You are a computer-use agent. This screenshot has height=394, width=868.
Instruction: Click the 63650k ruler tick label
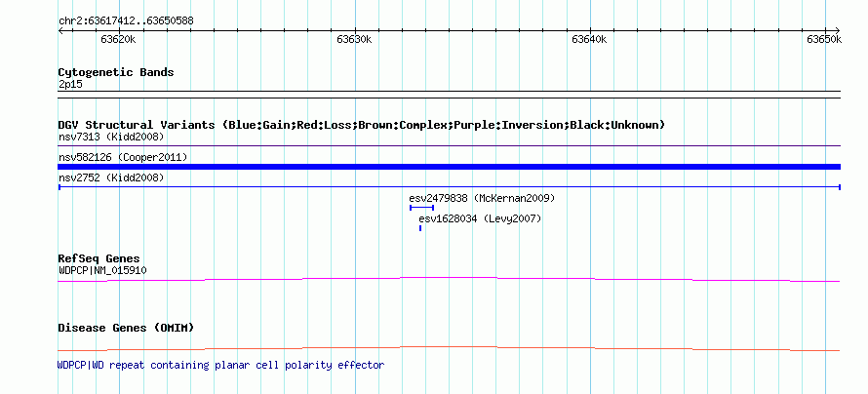(x=824, y=39)
